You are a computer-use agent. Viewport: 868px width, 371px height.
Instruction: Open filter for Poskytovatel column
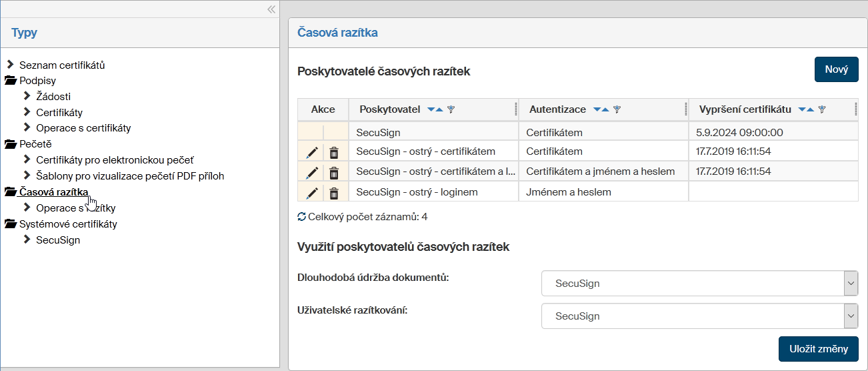[x=451, y=109]
